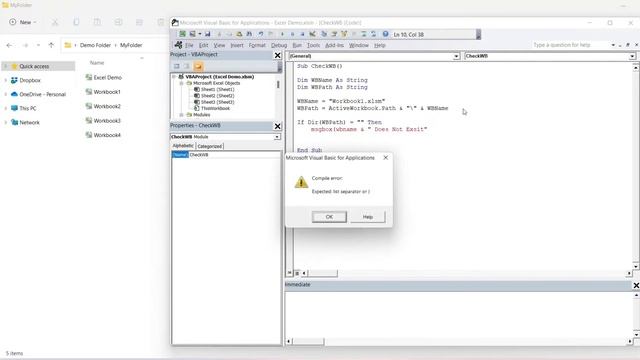
Task: Click the Redo icon in VBA toolbar
Action: 270,34
